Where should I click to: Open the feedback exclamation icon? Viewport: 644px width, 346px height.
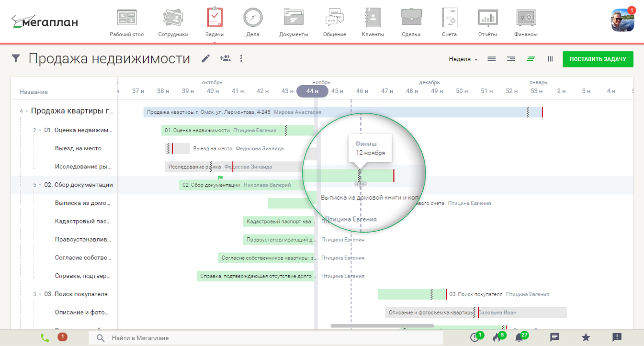[x=617, y=337]
